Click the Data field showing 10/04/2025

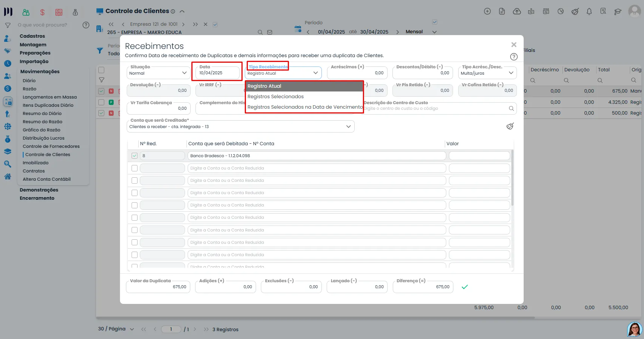point(217,73)
